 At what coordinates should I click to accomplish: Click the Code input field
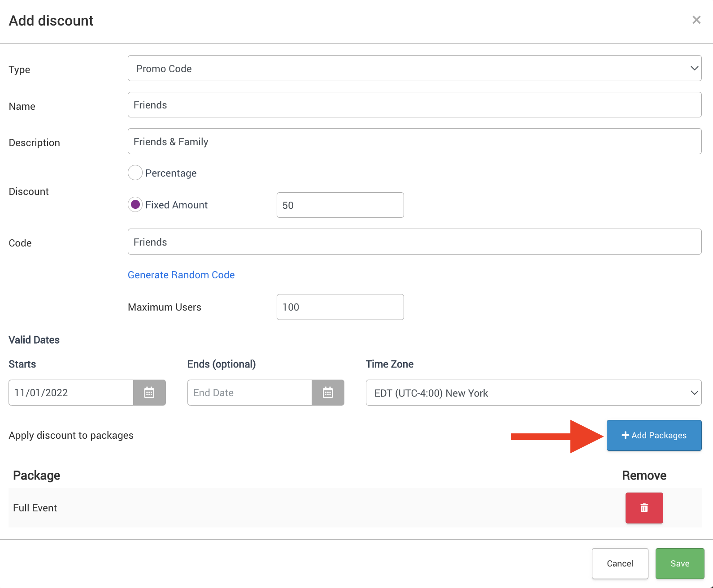[414, 242]
